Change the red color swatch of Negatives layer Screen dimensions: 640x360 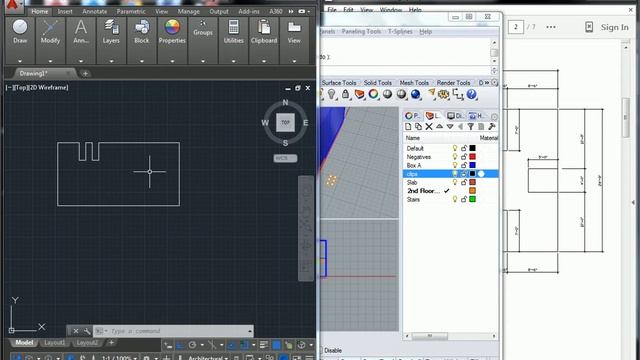pos(472,157)
